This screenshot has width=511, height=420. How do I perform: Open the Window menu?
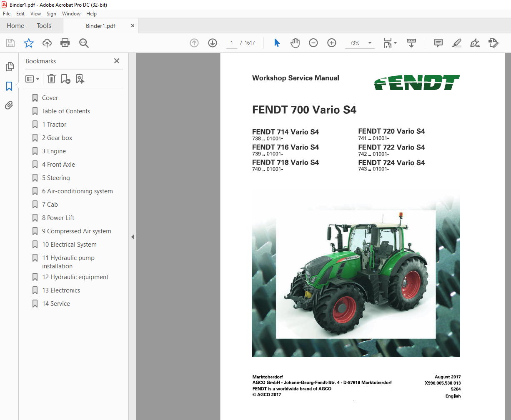pos(71,14)
